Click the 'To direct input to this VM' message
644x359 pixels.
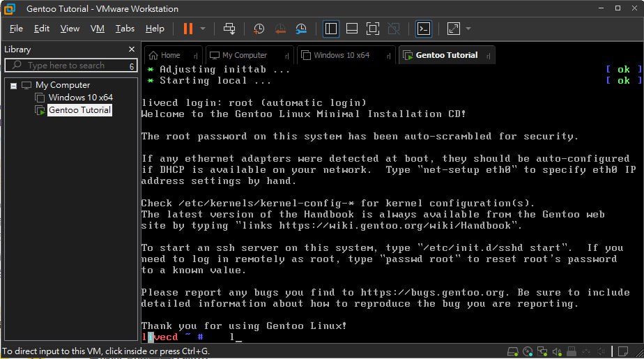(x=107, y=351)
